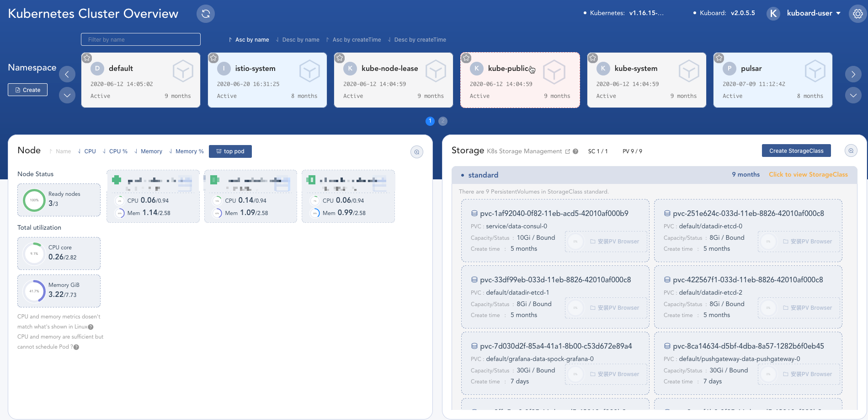
Task: Install PV Browser for grafana-data-spock-grafana-0
Action: pos(615,374)
